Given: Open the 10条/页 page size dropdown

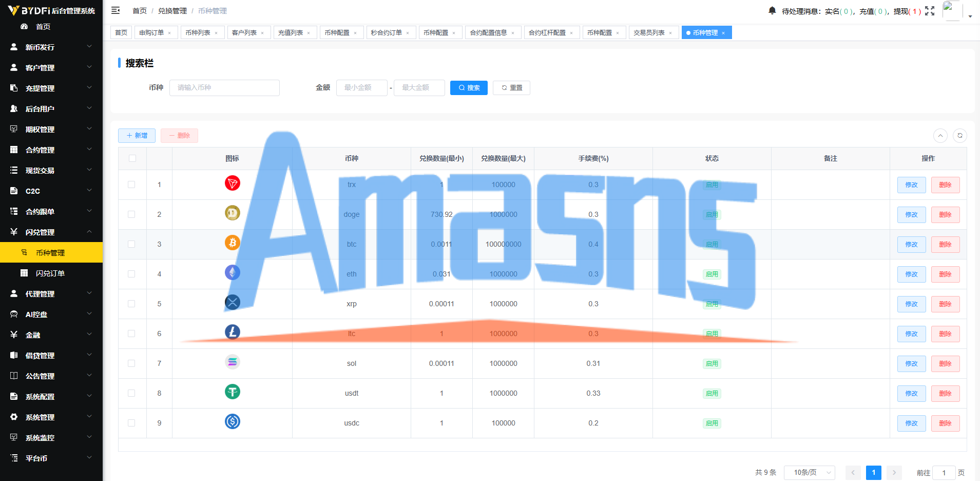Looking at the screenshot, I should [810, 473].
